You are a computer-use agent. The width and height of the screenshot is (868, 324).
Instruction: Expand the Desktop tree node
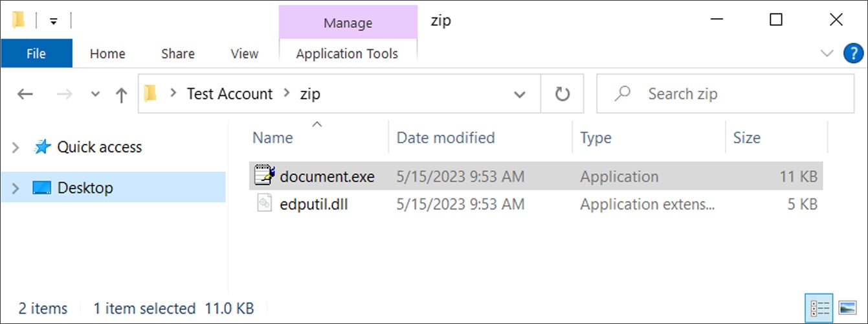16,189
